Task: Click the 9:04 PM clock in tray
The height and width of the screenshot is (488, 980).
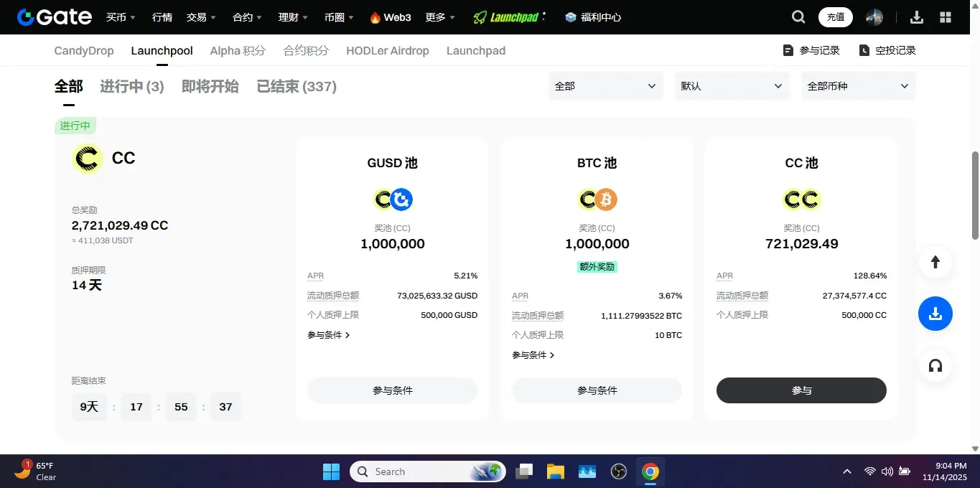Action: tap(951, 466)
